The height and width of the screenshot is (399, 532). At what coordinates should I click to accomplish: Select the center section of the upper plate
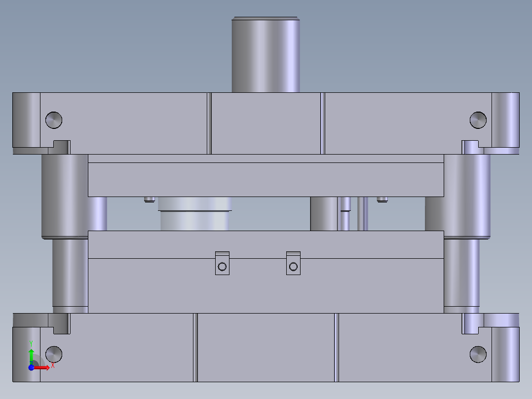(266, 123)
